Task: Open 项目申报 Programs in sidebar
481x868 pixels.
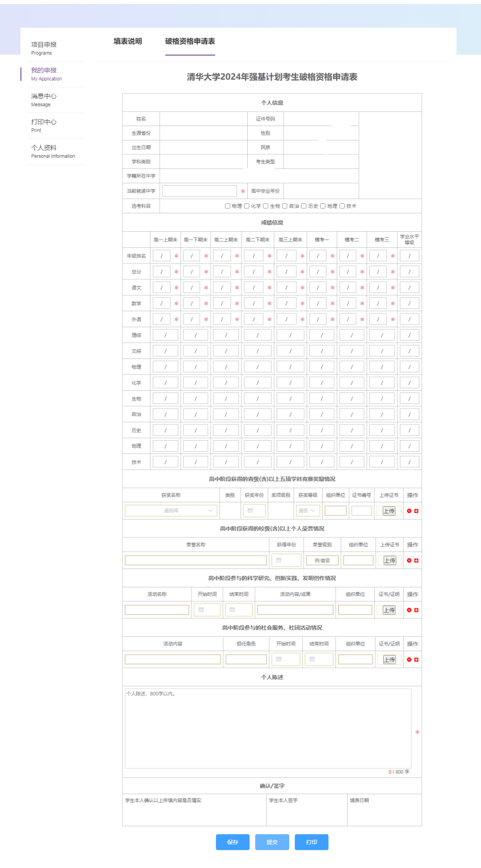Action: tap(44, 48)
